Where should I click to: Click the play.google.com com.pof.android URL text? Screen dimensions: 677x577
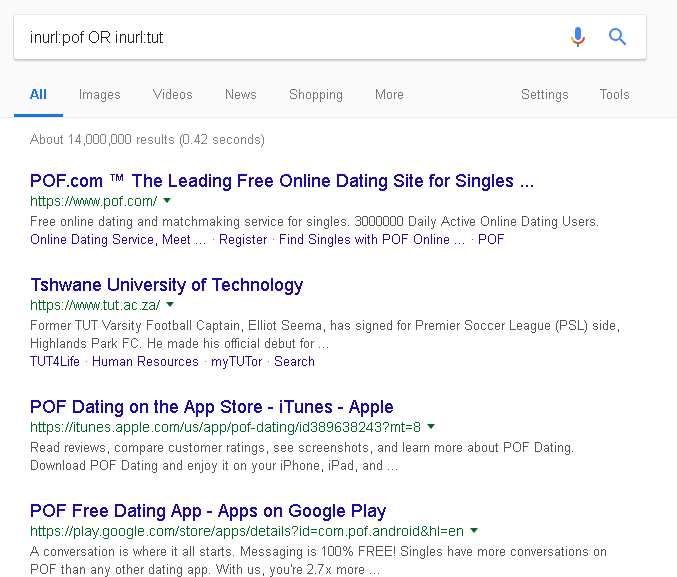coord(247,531)
